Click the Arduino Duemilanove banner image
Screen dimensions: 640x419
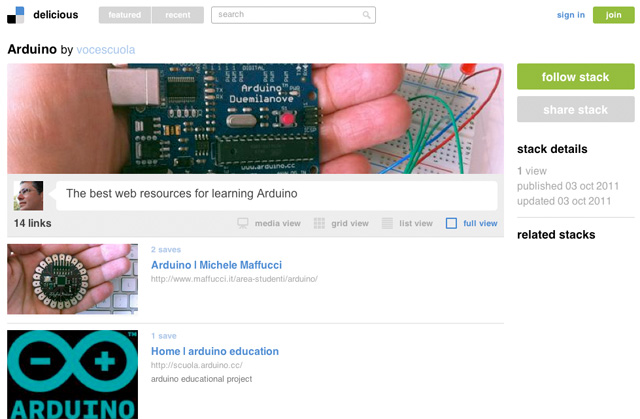coord(255,119)
